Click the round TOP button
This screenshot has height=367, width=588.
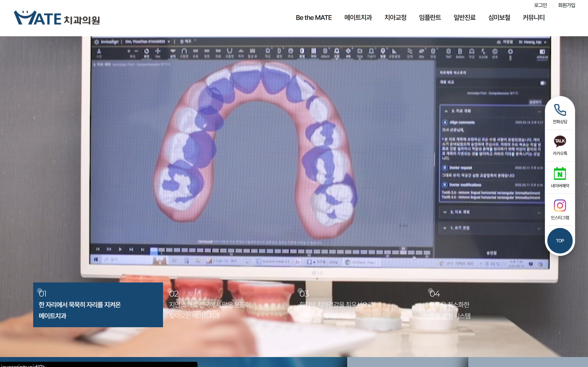[560, 241]
